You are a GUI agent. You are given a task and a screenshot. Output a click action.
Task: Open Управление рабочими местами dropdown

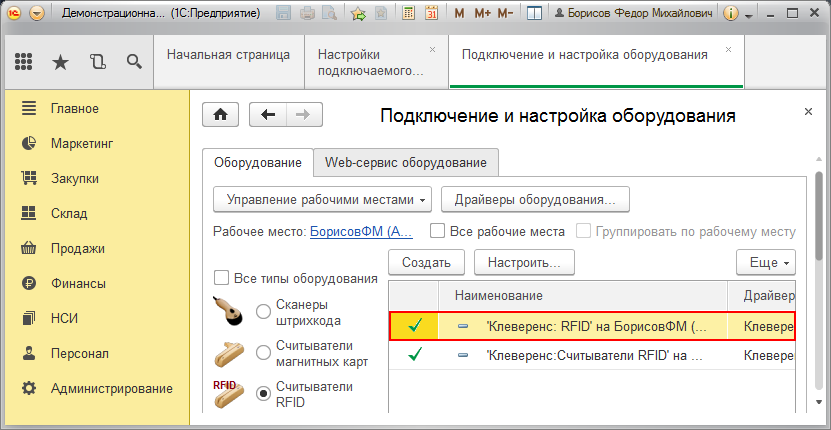[323, 200]
